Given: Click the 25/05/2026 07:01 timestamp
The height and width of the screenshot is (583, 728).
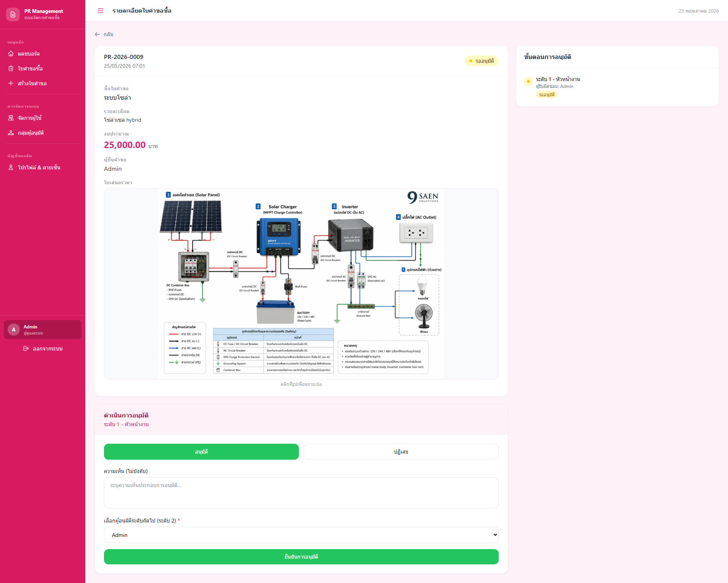Looking at the screenshot, I should (x=125, y=66).
